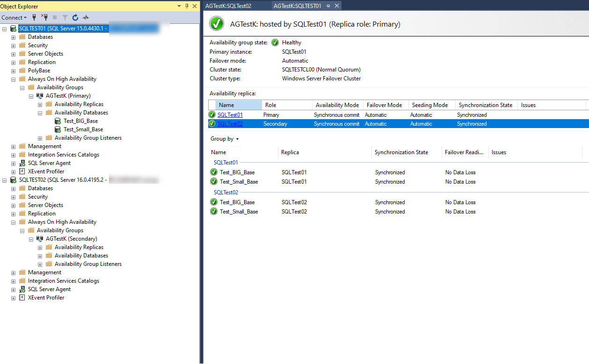Refresh the Object Explorer tree
Screen dimensions: 589x364
(x=75, y=17)
